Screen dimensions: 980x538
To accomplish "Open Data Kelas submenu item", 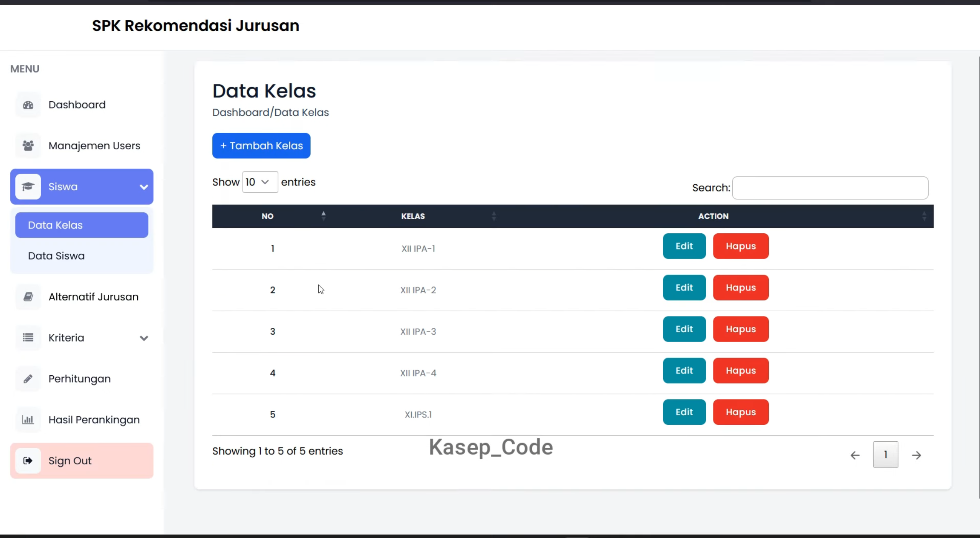I will [x=82, y=225].
